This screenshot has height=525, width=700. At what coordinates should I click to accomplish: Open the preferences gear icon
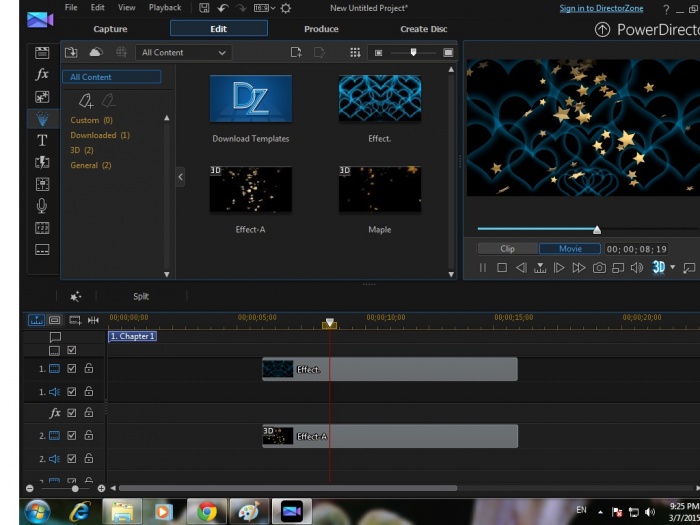pyautogui.click(x=286, y=8)
